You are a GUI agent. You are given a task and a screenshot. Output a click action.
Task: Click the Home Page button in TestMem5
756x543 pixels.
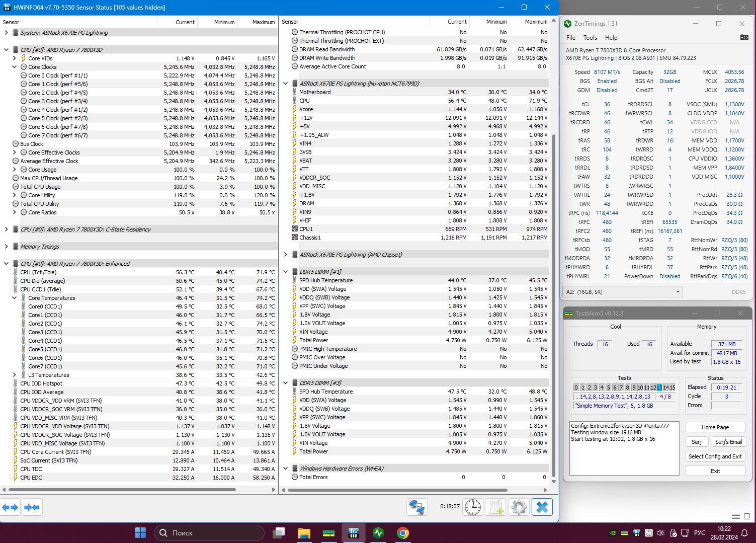[715, 427]
